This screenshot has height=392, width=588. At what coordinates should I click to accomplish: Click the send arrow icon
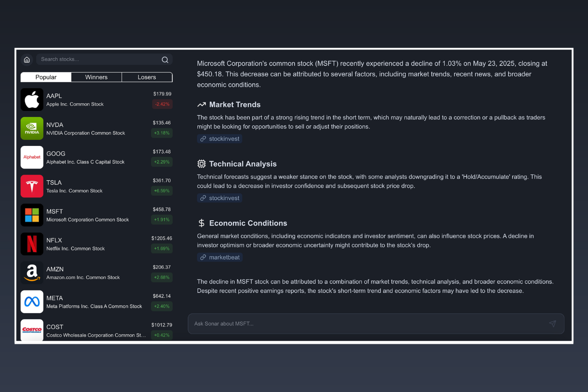(553, 324)
